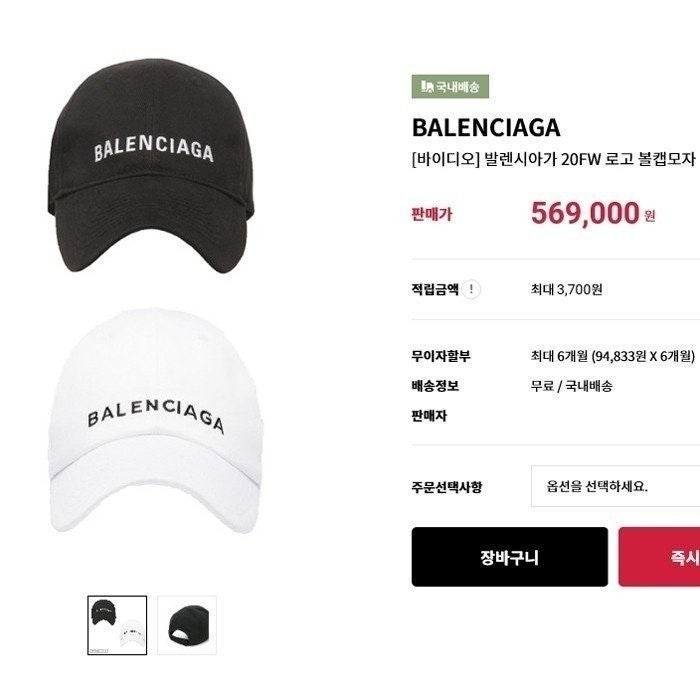This screenshot has width=700, height=700.
Task: Click the 판매가 label
Action: click(x=432, y=214)
